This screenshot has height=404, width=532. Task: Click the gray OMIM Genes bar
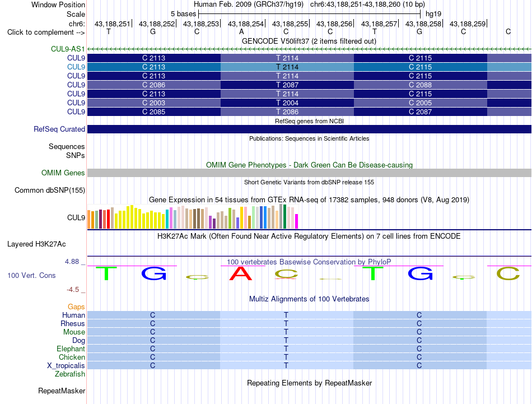pyautogui.click(x=310, y=173)
